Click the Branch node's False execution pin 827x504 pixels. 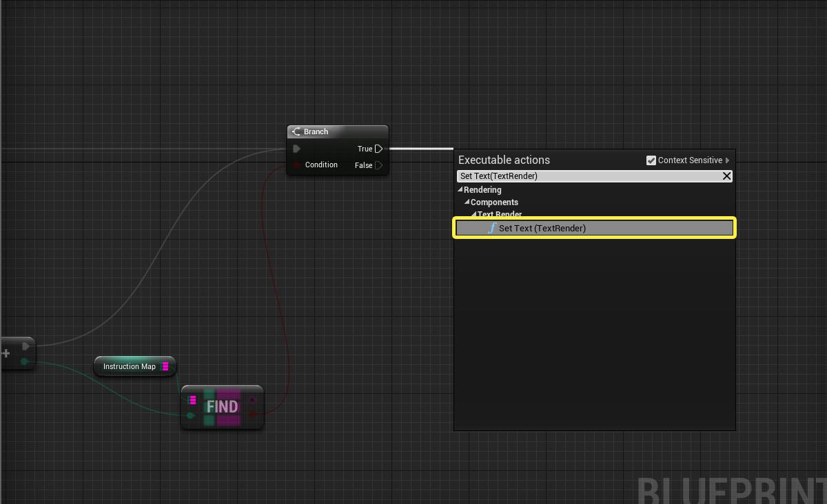click(378, 165)
